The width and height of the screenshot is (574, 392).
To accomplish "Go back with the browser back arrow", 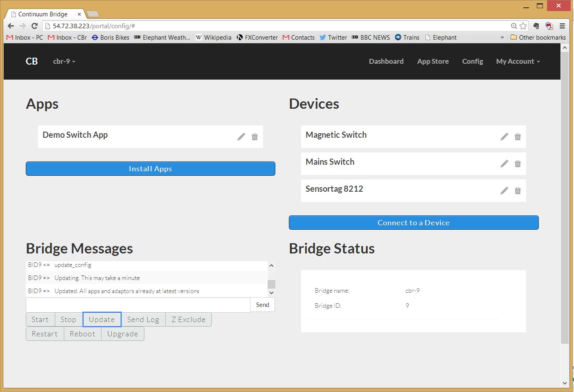I will [11, 26].
